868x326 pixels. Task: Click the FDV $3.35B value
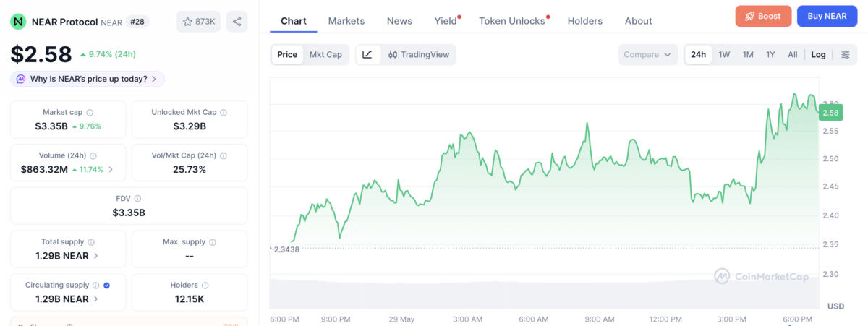[129, 213]
